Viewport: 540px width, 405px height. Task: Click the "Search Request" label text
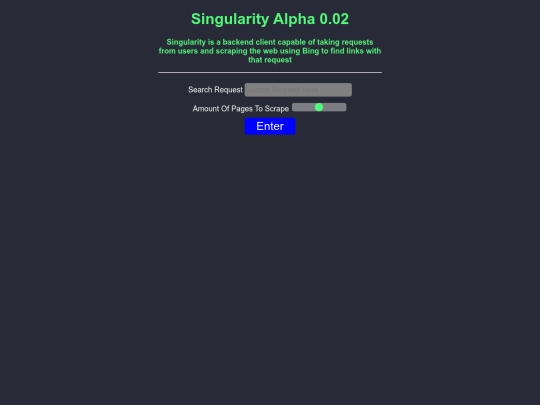point(215,90)
